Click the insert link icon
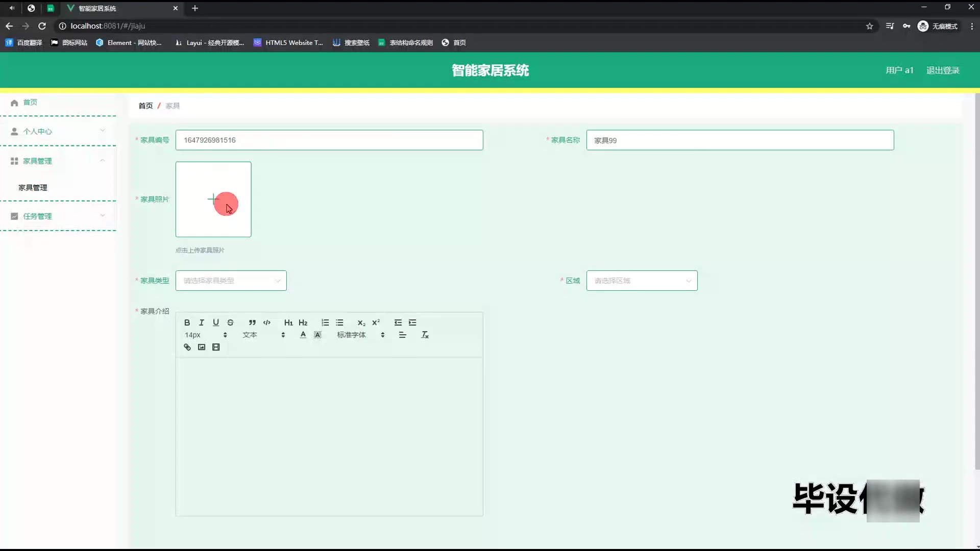The image size is (980, 551). [187, 347]
